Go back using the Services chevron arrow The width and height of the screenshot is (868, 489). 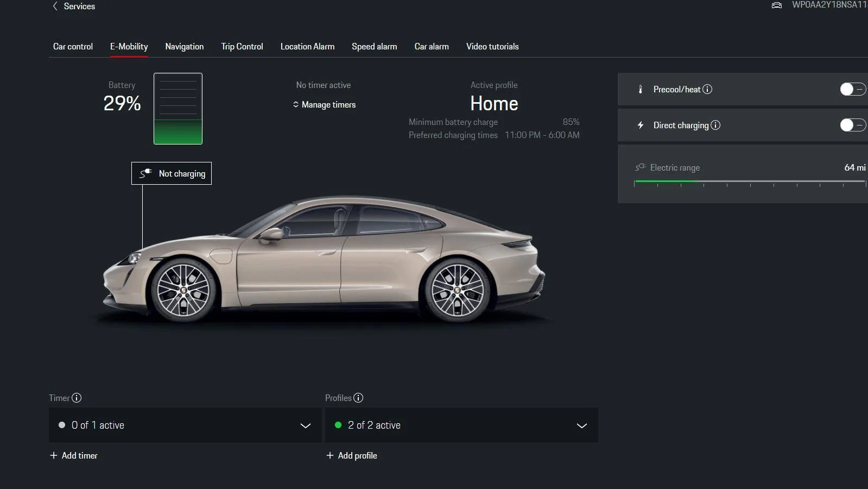pyautogui.click(x=55, y=6)
